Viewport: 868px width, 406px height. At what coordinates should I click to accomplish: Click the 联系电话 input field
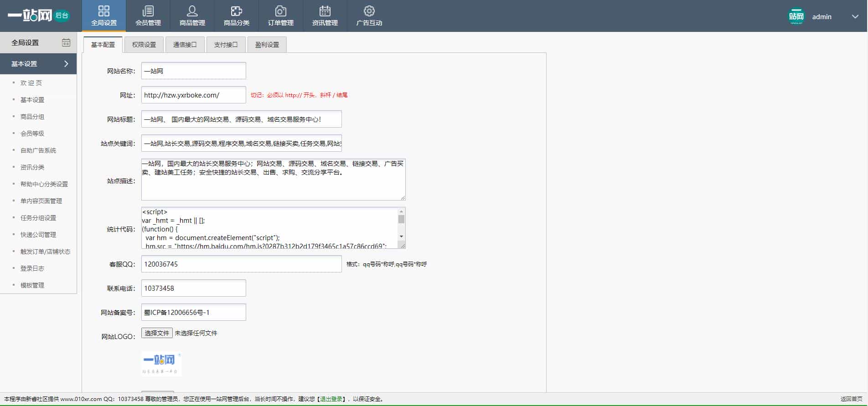[x=194, y=288]
